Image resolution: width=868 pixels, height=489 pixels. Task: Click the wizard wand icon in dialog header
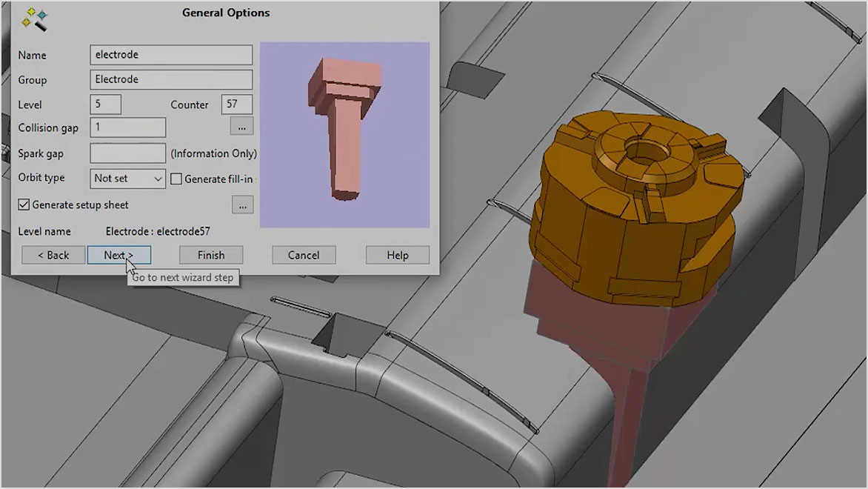(34, 19)
